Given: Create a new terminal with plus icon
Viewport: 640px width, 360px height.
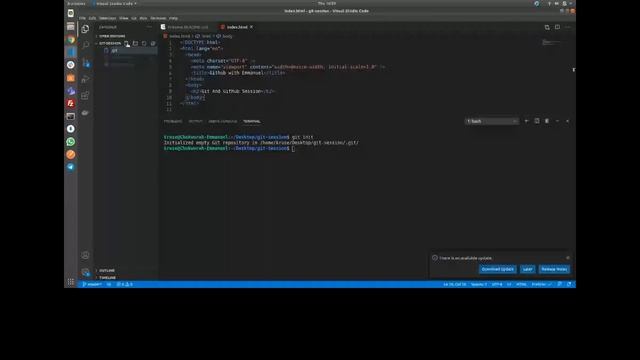Looking at the screenshot, I should tap(526, 121).
